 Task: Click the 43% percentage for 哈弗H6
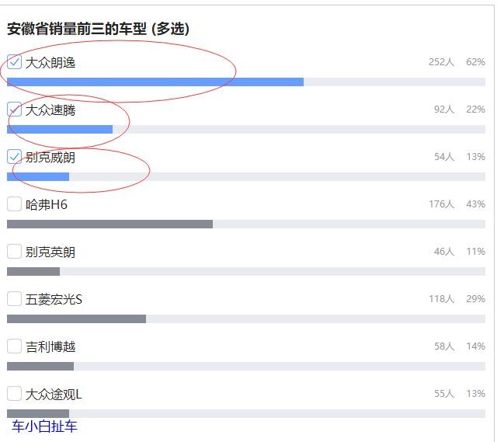pyautogui.click(x=475, y=204)
